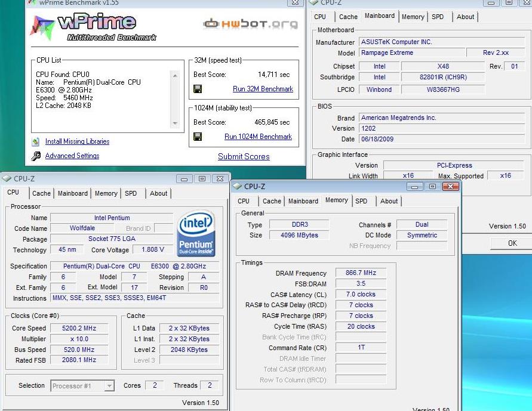Click the Intel Pentium badge in CPU-Z
Image resolution: width=532 pixels, height=411 pixels.
(196, 233)
